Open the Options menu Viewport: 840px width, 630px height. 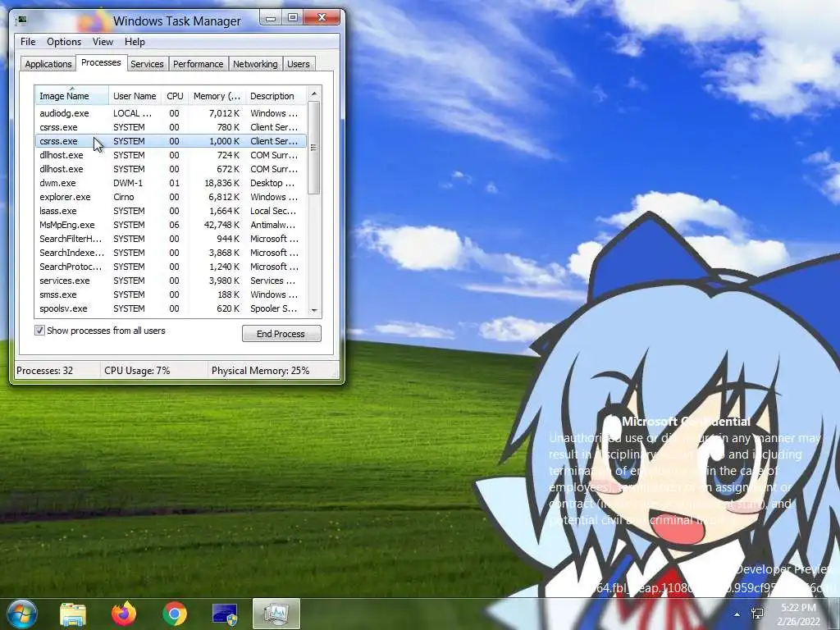pyautogui.click(x=64, y=42)
